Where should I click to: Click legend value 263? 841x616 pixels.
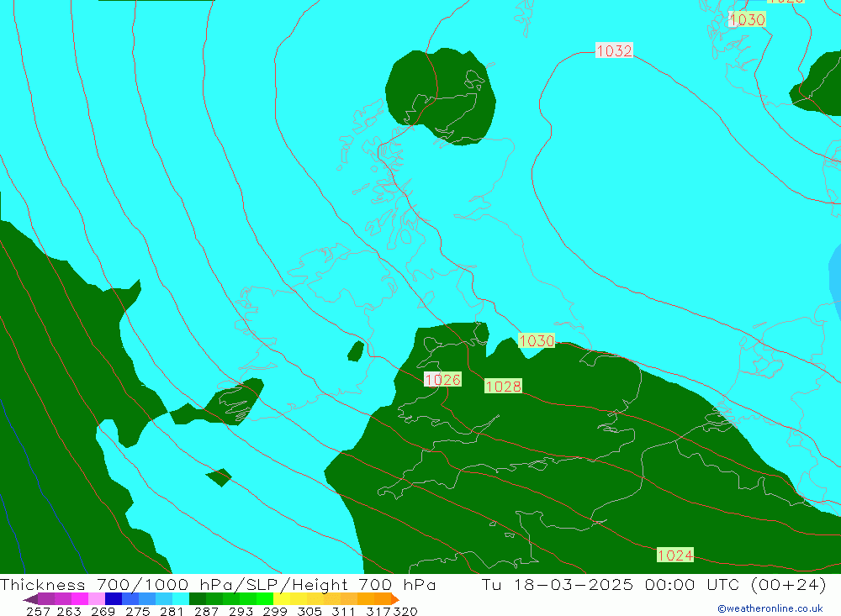pyautogui.click(x=69, y=611)
